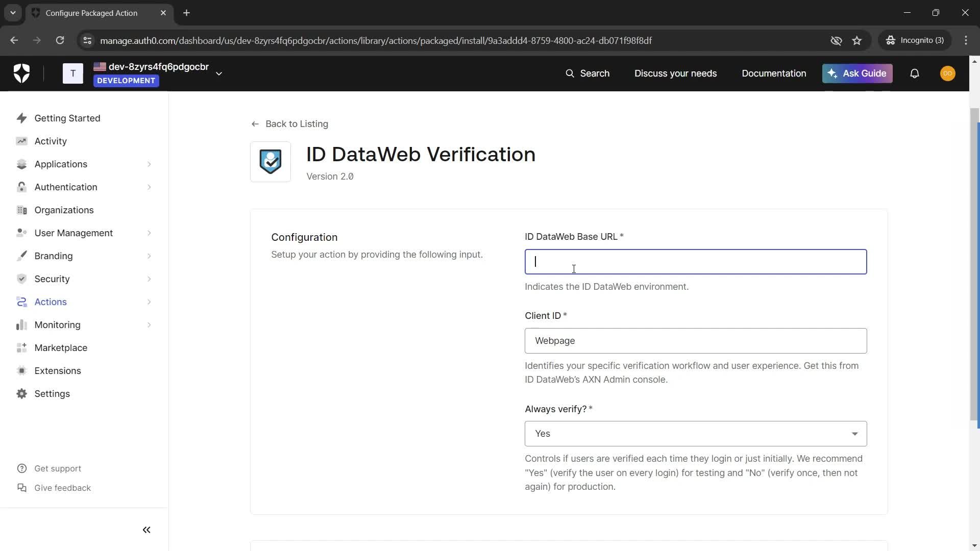980x551 pixels.
Task: Click the ID DataWeb Verification logo
Action: tap(271, 162)
